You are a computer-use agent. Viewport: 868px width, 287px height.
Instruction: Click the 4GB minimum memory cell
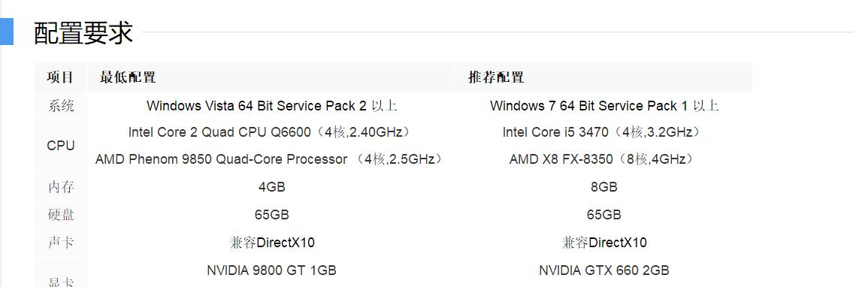pos(272,187)
